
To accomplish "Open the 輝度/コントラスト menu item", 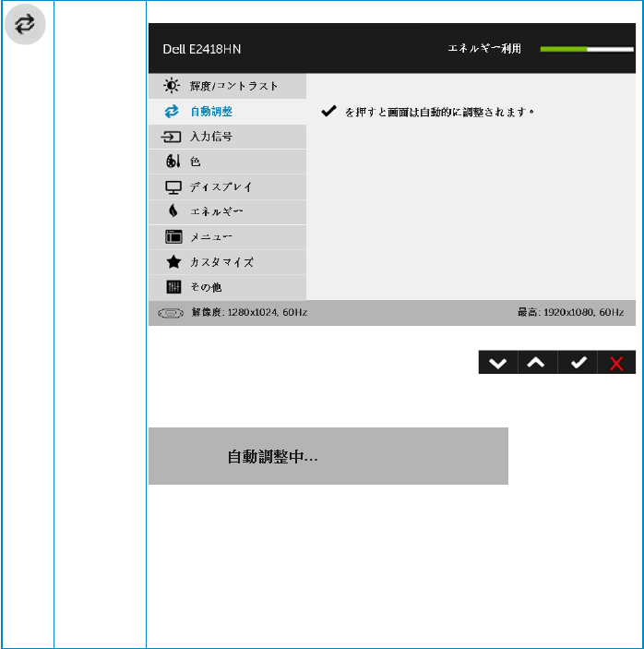I will [227, 86].
